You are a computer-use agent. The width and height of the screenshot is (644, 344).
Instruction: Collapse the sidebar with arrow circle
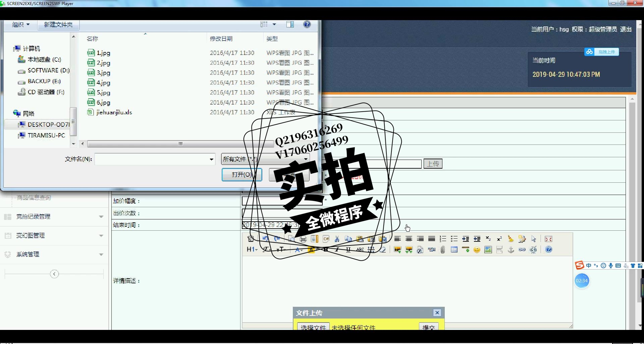(x=54, y=274)
